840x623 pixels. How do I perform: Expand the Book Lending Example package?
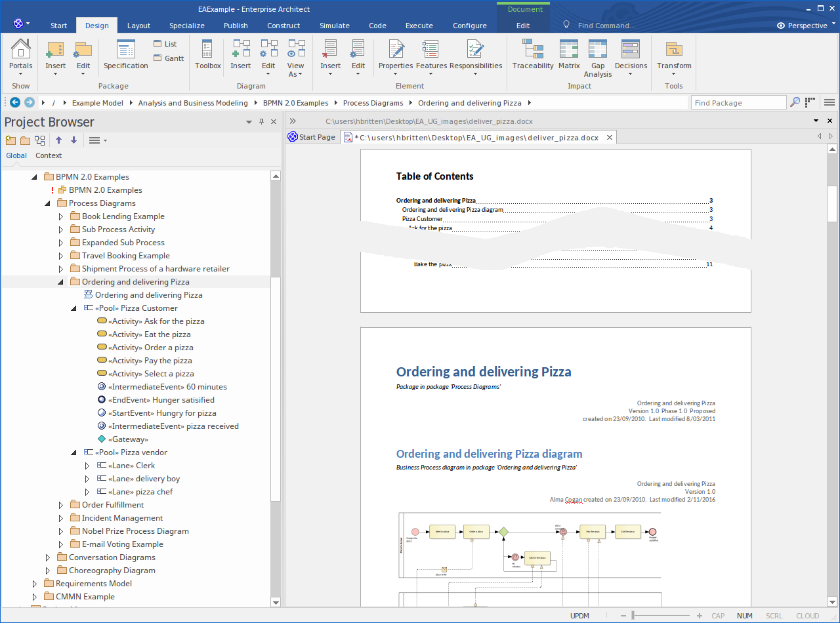tap(60, 216)
